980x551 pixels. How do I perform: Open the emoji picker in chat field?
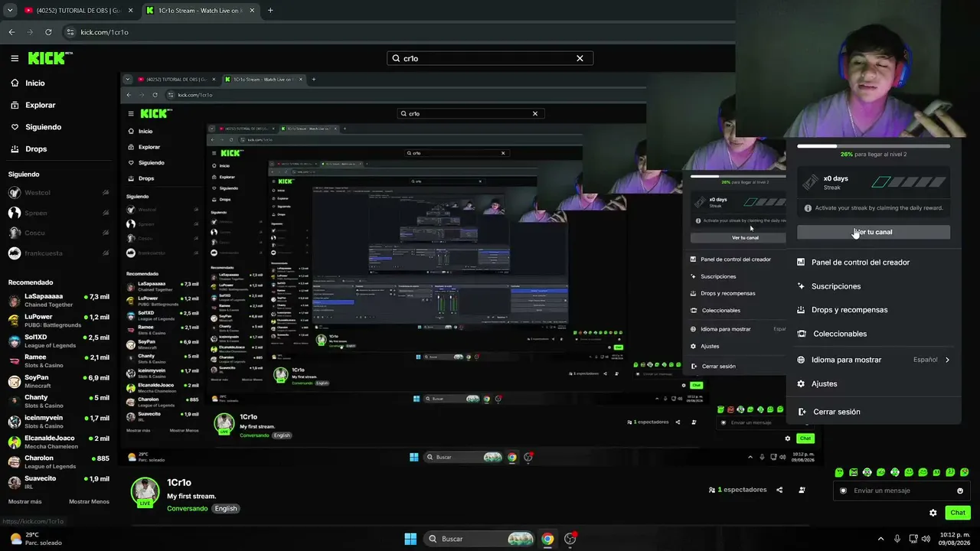(960, 491)
